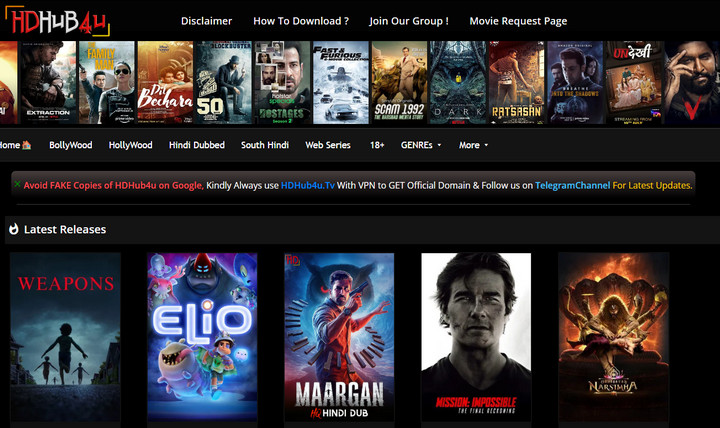Viewport: 720px width, 428px height.
Task: Open the Disclaimer page link
Action: 206,21
